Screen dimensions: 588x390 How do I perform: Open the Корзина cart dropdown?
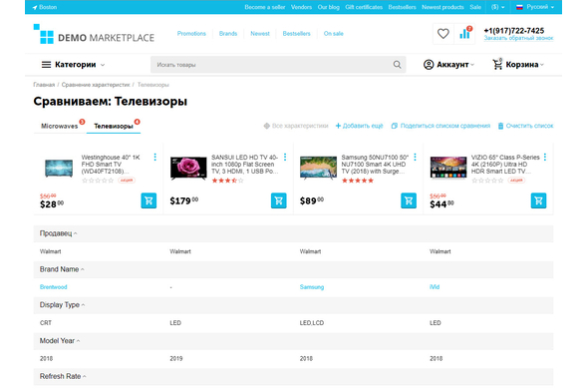[x=518, y=65]
